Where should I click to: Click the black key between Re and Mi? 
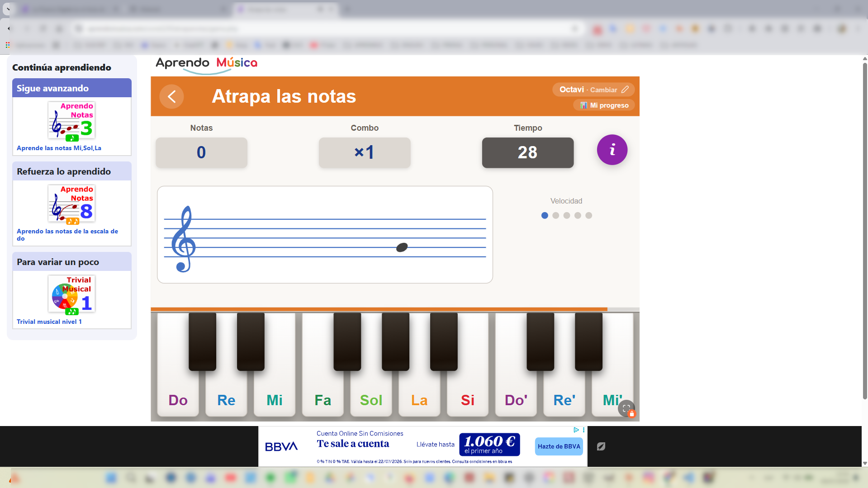click(251, 341)
